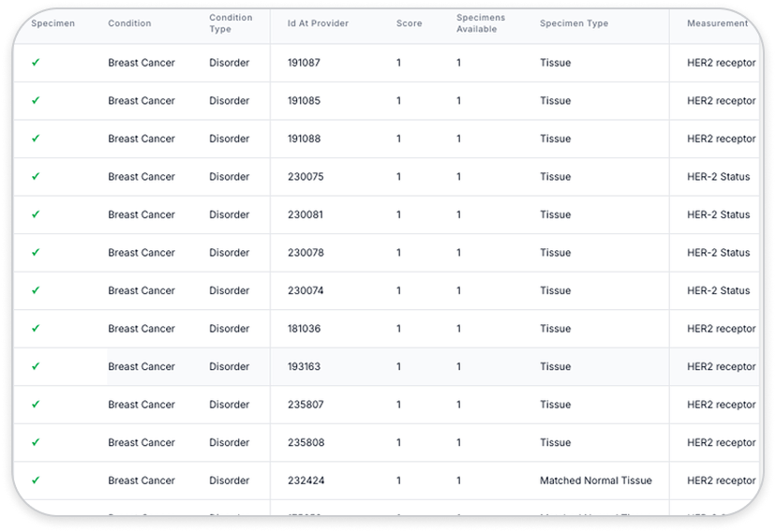Click the green checkmark in row 230075
This screenshot has height=532, width=776.
36,176
